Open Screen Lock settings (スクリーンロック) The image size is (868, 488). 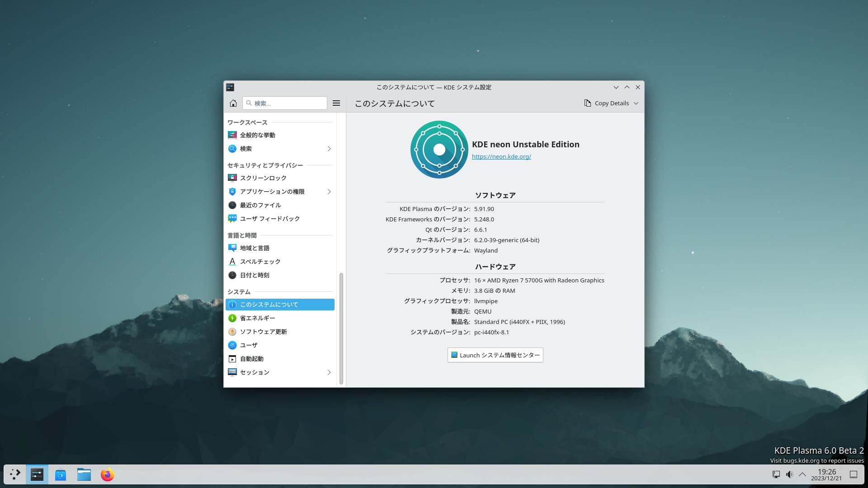click(x=263, y=178)
